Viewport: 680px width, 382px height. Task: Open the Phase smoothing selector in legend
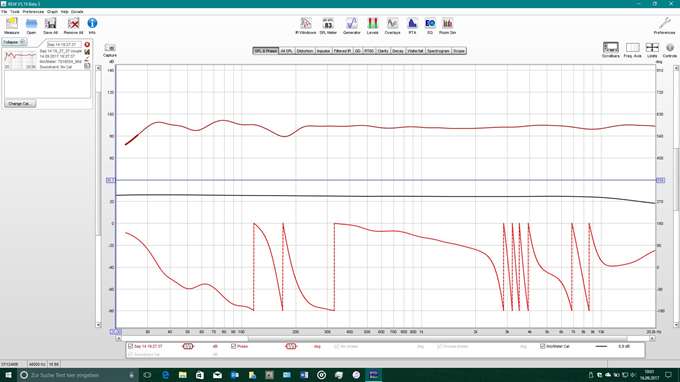click(x=291, y=346)
